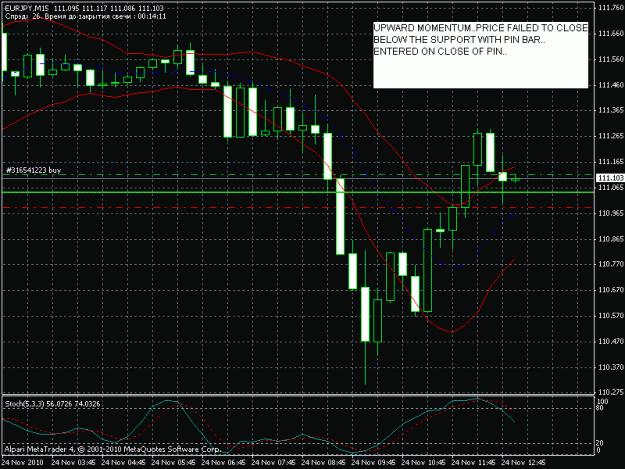This screenshot has width=625, height=469.
Task: Click price axis label 110.275
Action: click(x=611, y=392)
